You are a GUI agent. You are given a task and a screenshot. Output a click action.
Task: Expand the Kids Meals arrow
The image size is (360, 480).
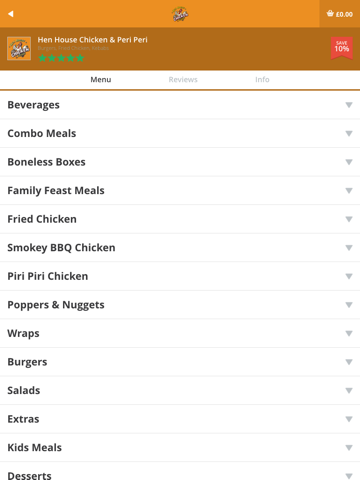tap(349, 448)
